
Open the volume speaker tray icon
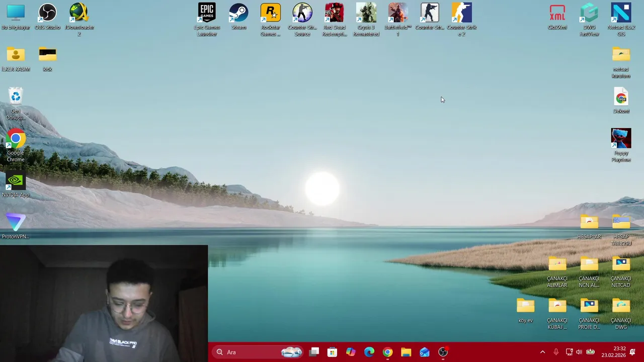click(x=579, y=352)
